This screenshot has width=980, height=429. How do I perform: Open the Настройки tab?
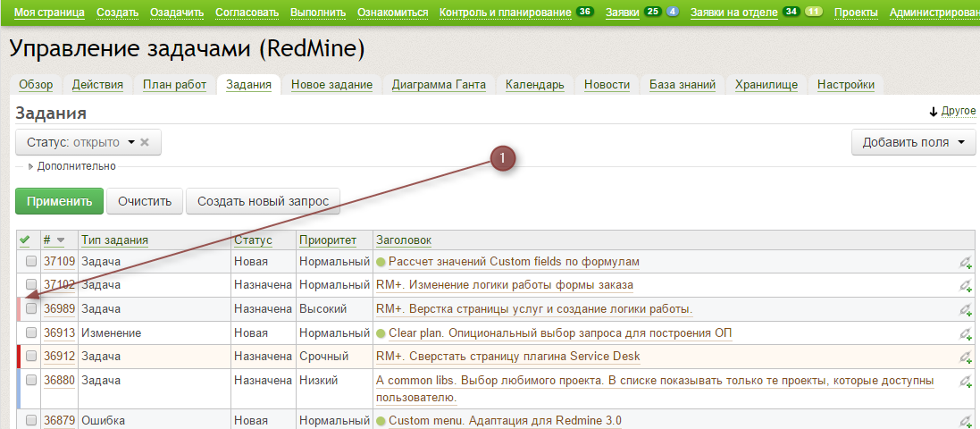846,84
